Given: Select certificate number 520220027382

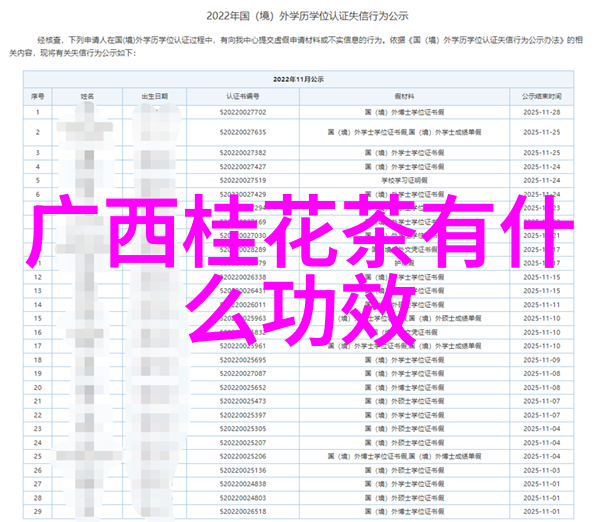Looking at the screenshot, I should 240,151.
